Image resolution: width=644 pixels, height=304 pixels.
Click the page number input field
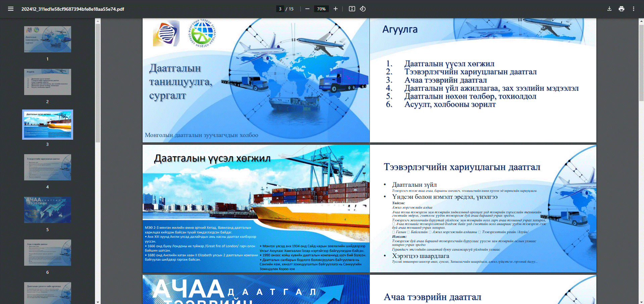[x=280, y=9]
